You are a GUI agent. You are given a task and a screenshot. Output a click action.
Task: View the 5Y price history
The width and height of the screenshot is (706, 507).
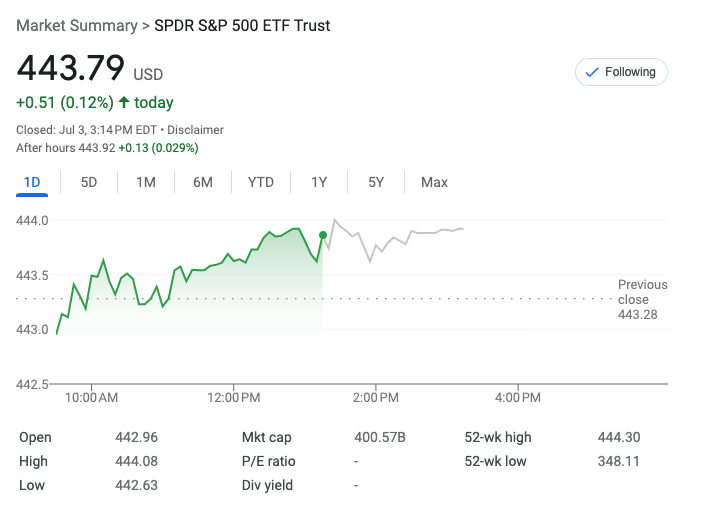376,182
